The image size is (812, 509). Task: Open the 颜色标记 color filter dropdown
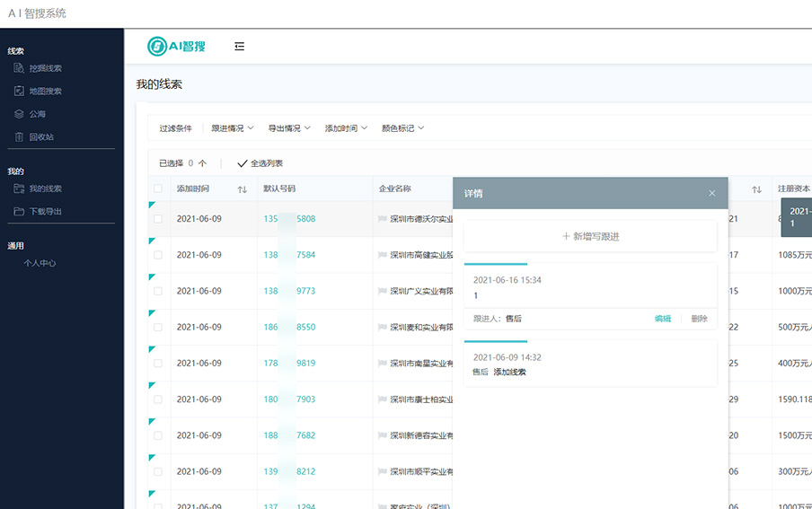point(402,128)
